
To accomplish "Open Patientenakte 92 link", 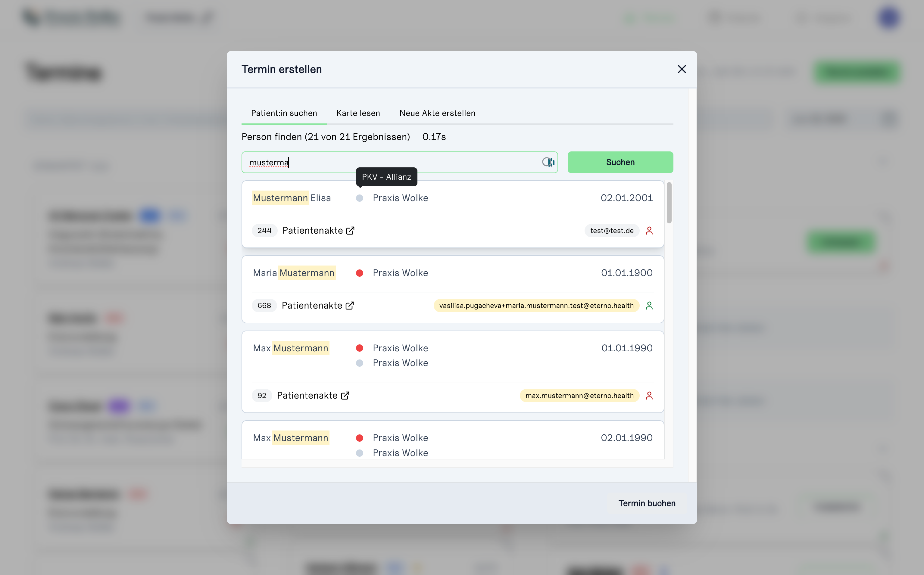I will point(313,396).
